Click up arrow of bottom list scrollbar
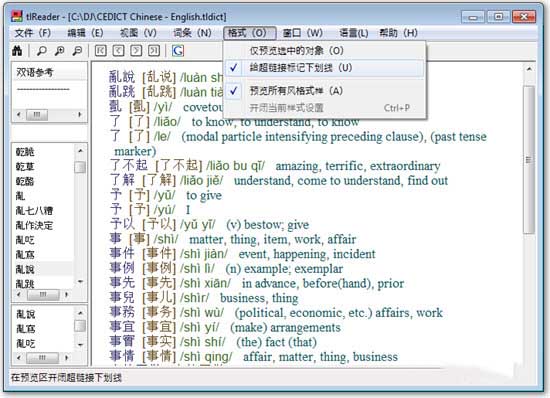 [x=80, y=313]
